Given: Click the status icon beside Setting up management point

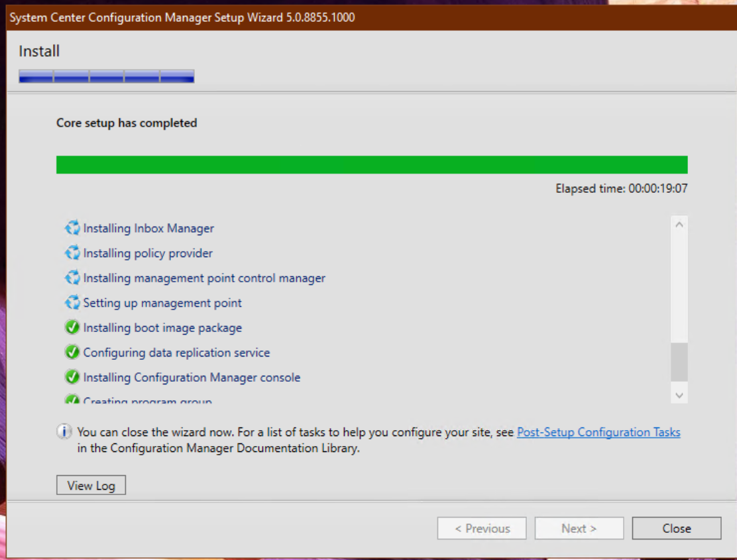Looking at the screenshot, I should coord(72,303).
